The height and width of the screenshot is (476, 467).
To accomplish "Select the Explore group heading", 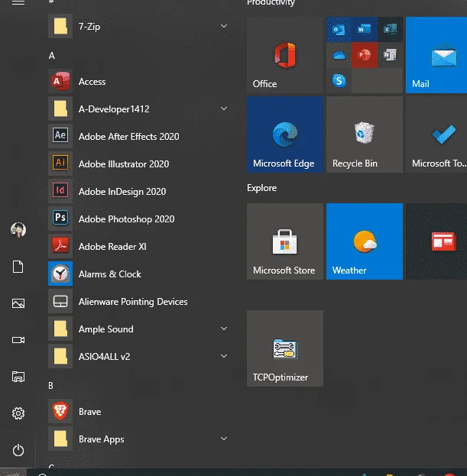I will point(261,188).
